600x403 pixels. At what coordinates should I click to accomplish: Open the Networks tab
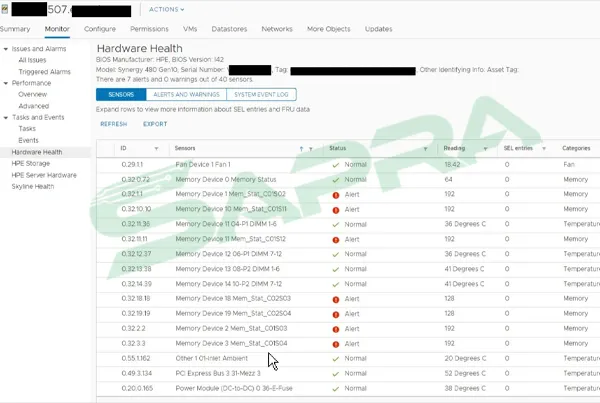coord(277,29)
